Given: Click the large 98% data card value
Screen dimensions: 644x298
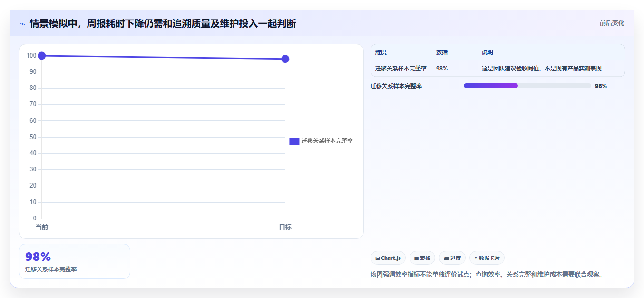Looking at the screenshot, I should tap(38, 257).
